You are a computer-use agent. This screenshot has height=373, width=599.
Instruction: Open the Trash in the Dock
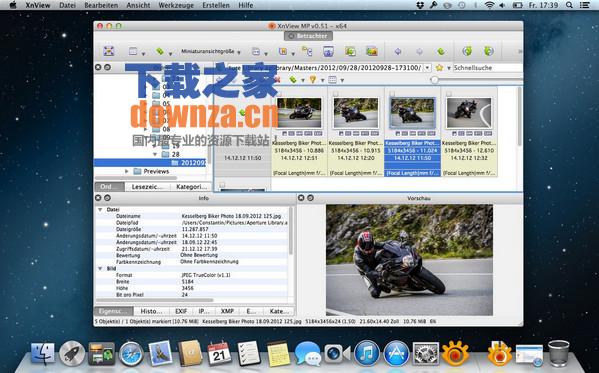tap(559, 353)
